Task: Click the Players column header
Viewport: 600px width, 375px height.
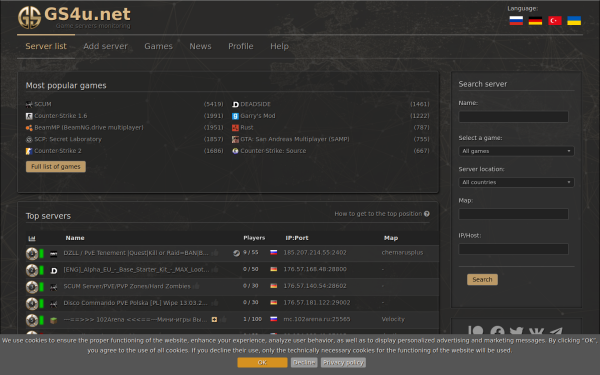Action: tap(254, 238)
